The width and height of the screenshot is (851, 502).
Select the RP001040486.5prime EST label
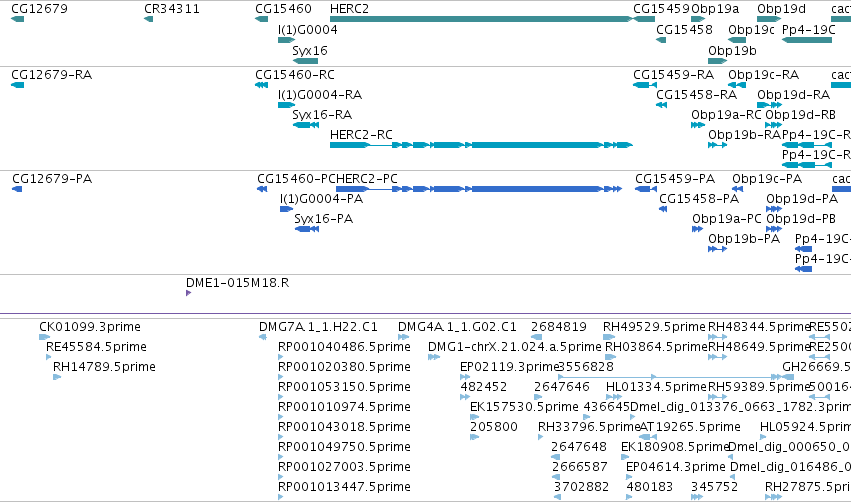pyautogui.click(x=344, y=347)
